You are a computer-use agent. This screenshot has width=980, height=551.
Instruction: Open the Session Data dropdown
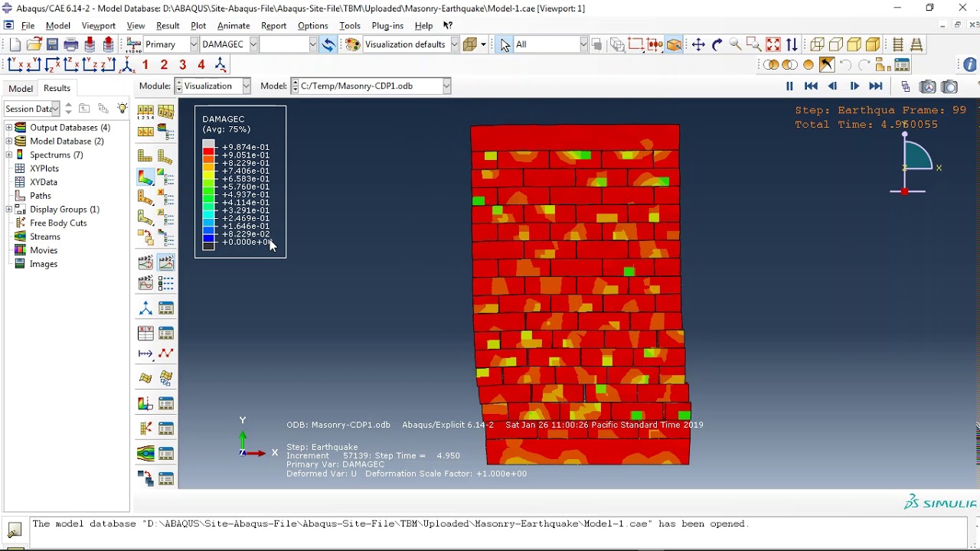[x=55, y=109]
